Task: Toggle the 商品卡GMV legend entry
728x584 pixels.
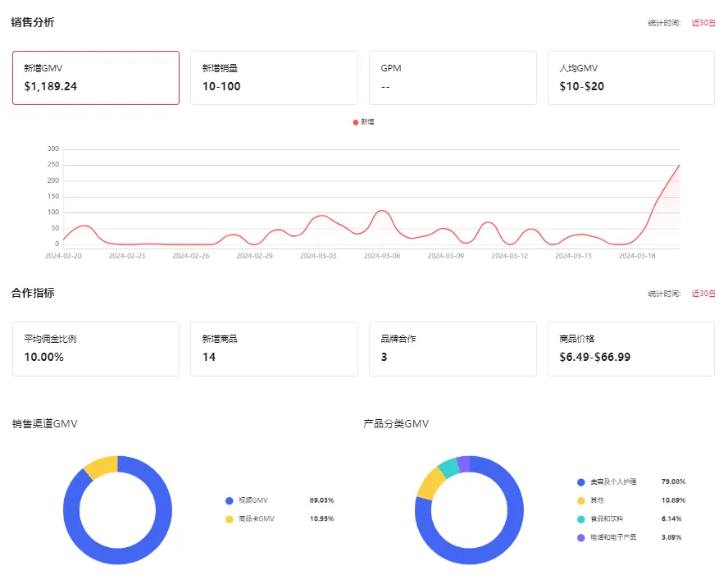Action: 250,519
